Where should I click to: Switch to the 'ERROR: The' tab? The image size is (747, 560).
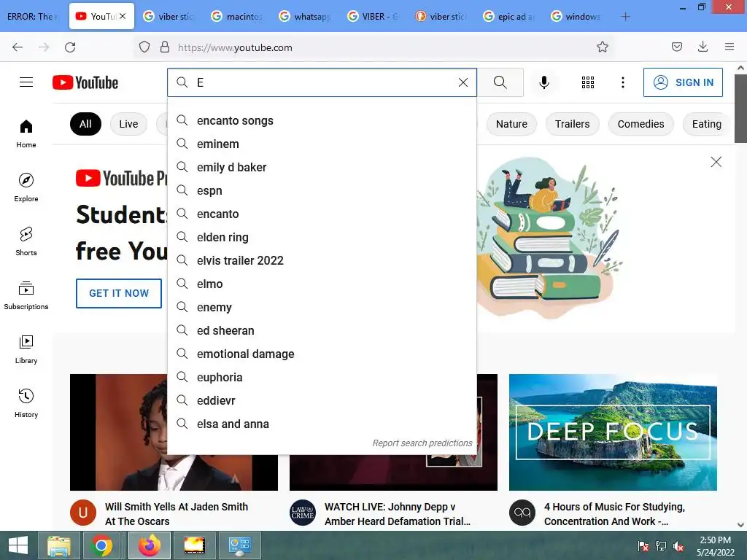click(x=34, y=16)
